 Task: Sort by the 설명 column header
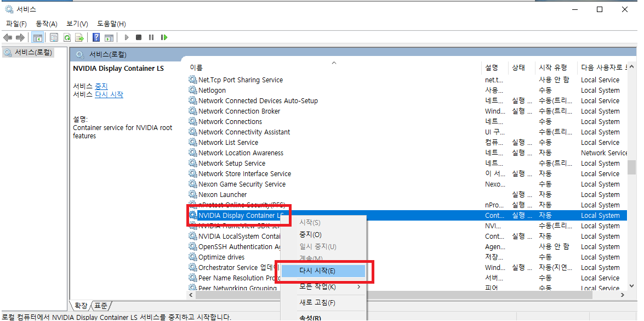pos(495,67)
